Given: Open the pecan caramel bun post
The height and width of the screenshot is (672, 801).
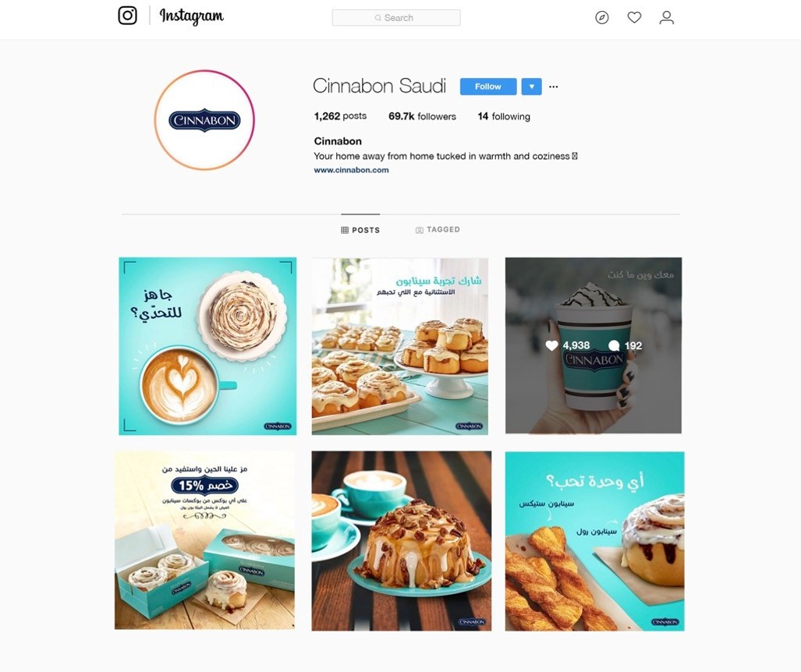Looking at the screenshot, I should click(x=402, y=541).
